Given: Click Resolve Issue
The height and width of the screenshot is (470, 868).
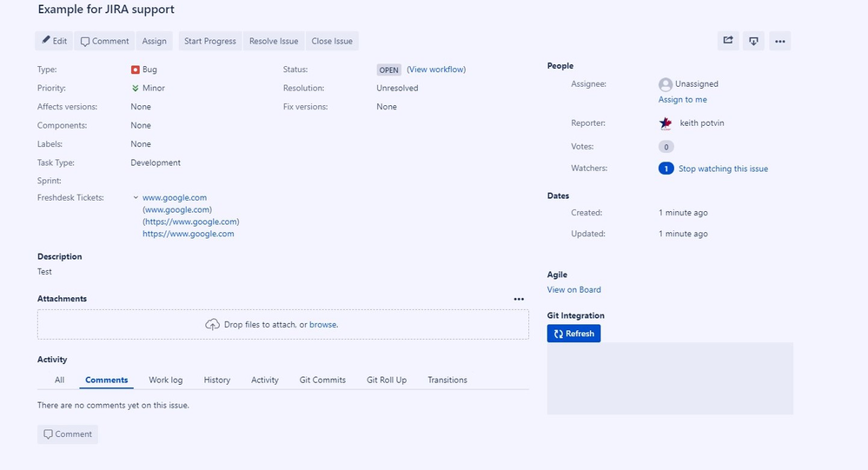Looking at the screenshot, I should coord(274,41).
